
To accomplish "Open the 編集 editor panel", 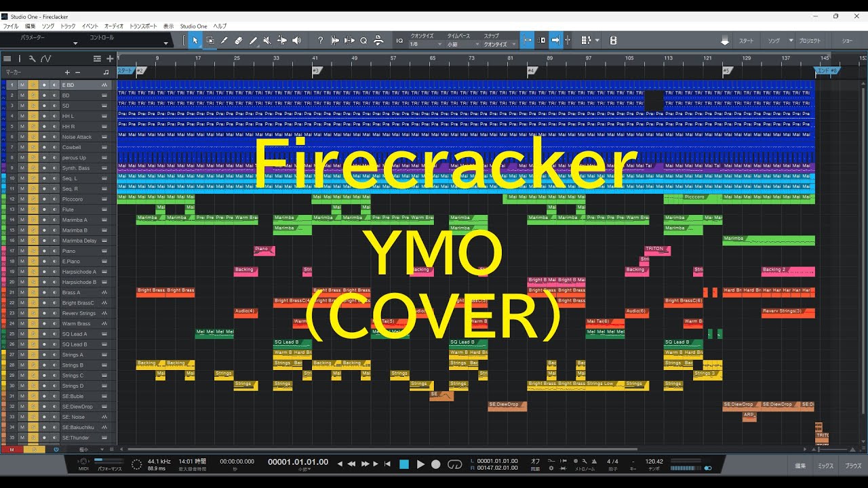I will [x=800, y=466].
